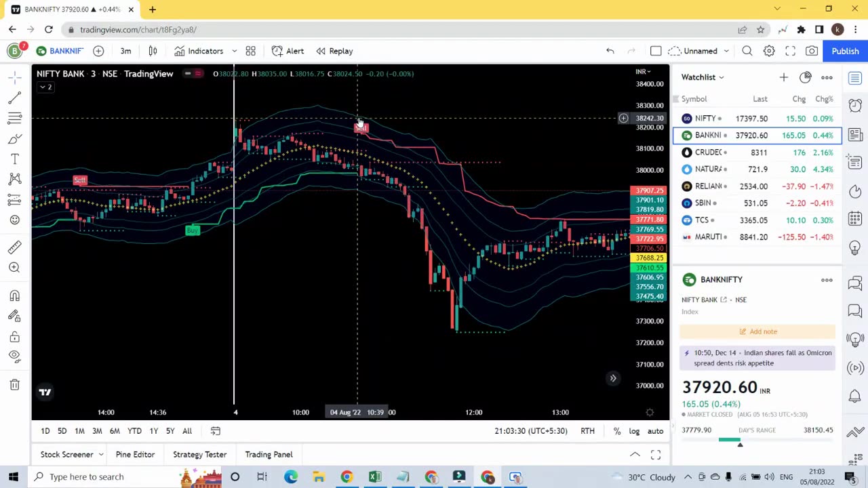Image resolution: width=868 pixels, height=488 pixels.
Task: Click the Publish button
Action: [x=845, y=51]
